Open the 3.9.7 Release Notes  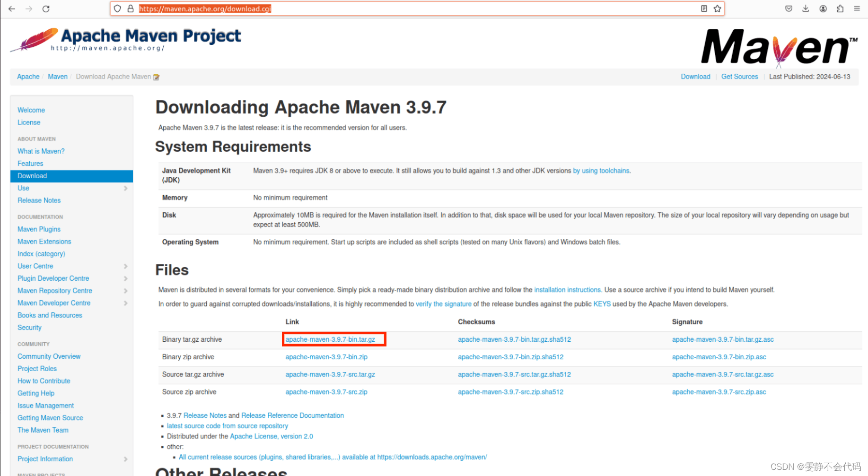pos(205,415)
